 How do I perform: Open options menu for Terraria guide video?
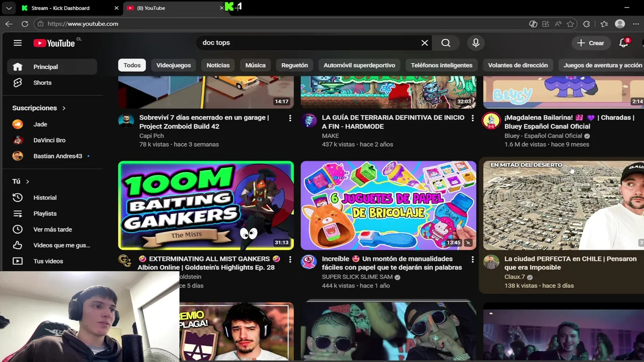(472, 118)
